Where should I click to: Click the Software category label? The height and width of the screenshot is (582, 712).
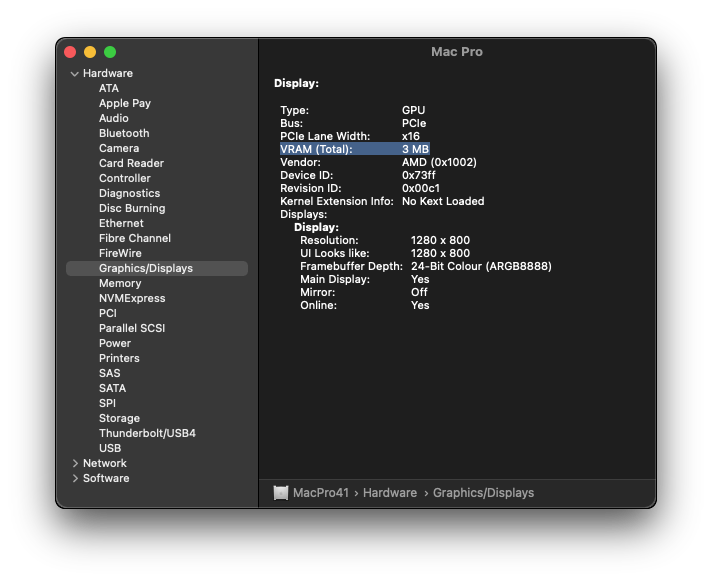pos(106,478)
